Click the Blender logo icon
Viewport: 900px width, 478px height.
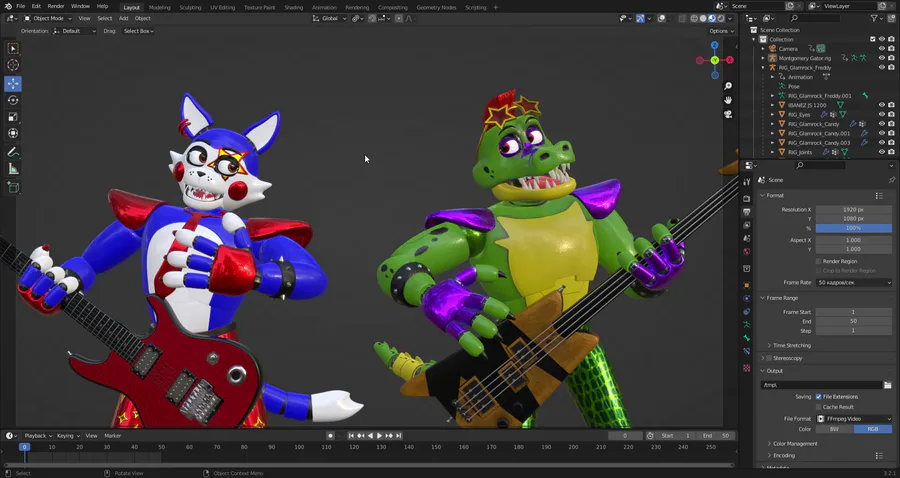[7, 6]
